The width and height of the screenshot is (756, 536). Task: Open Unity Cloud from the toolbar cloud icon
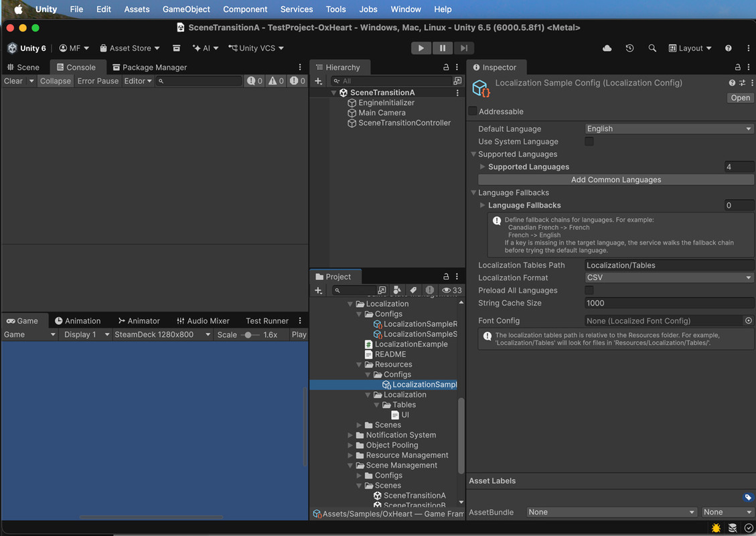pyautogui.click(x=607, y=48)
